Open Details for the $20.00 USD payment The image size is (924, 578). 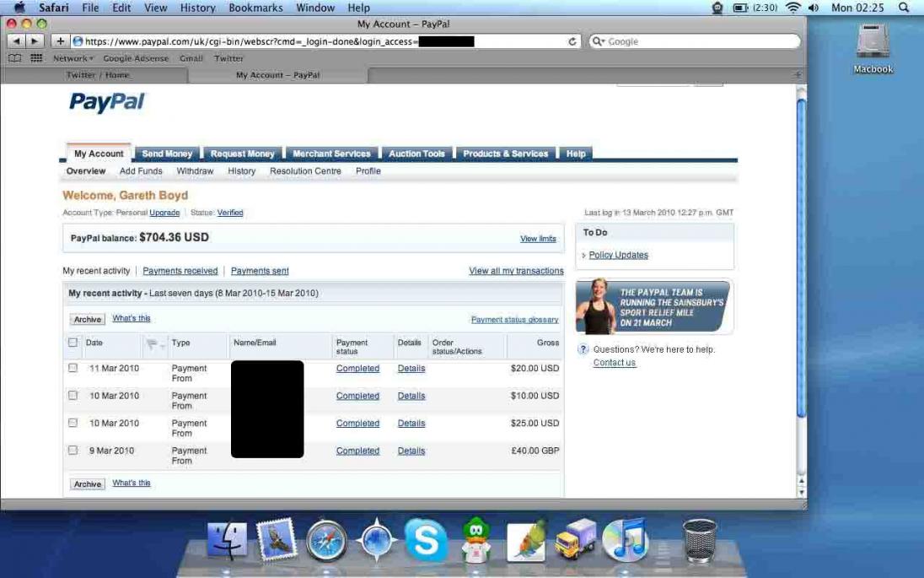411,368
